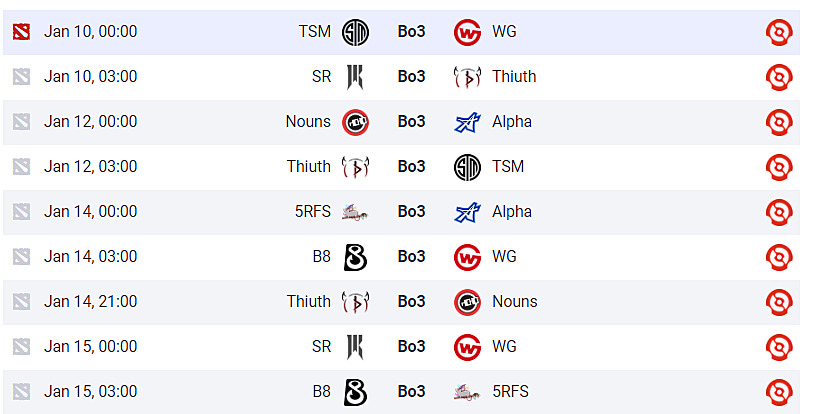Click the SR logo in the Jan 10, 03:00 match
Viewport: 816px width, 414px height.
click(355, 77)
